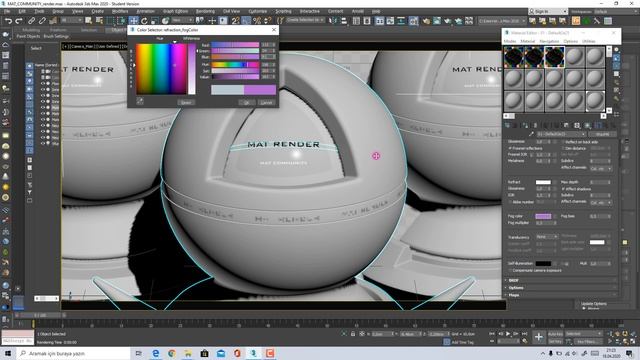Click the Hue slider in Color Selector
The width and height of the screenshot is (640, 360).
tap(235, 64)
